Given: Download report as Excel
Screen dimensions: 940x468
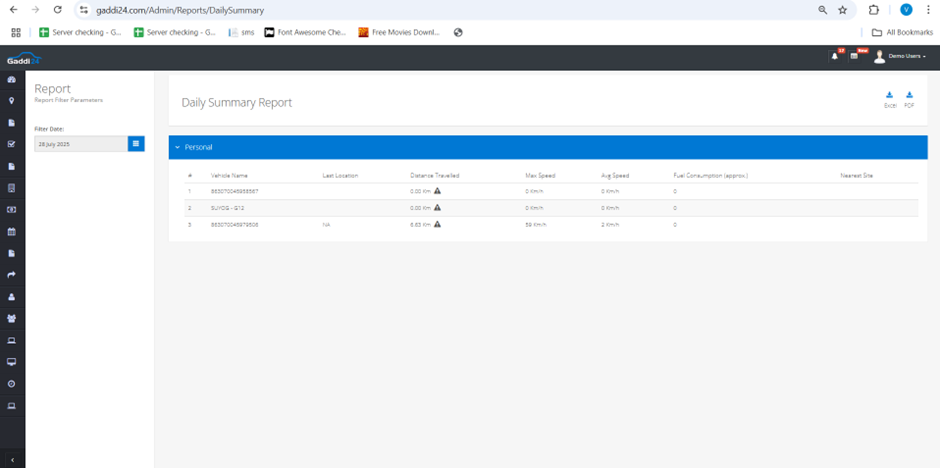Looking at the screenshot, I should point(890,99).
